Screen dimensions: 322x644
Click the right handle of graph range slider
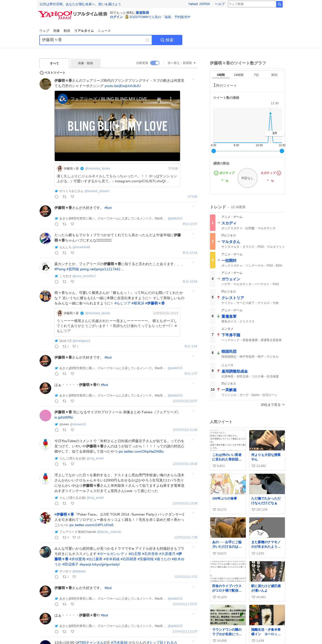(x=282, y=151)
